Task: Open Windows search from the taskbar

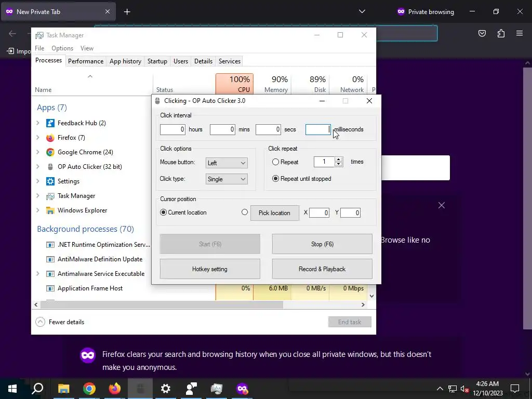Action: pos(37,389)
